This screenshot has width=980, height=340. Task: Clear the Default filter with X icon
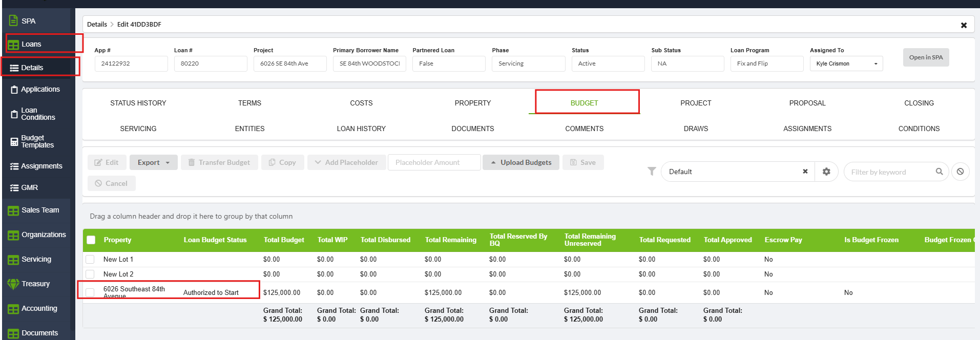[805, 172]
